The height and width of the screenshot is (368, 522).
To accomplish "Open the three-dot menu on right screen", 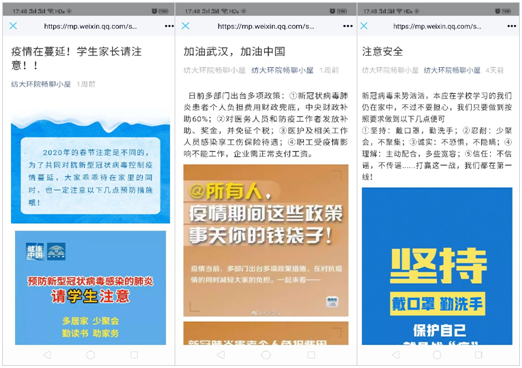I will (512, 26).
